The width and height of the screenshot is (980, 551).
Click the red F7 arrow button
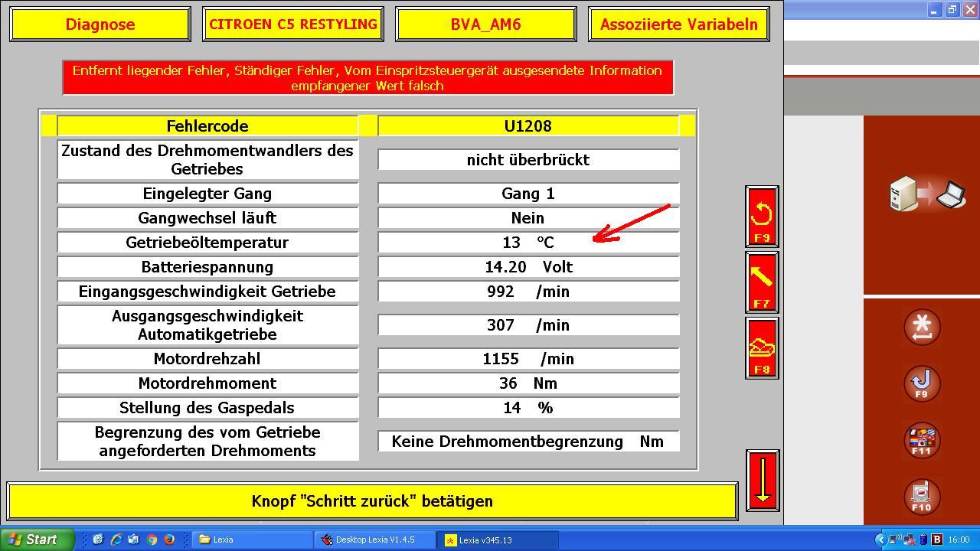(x=762, y=282)
